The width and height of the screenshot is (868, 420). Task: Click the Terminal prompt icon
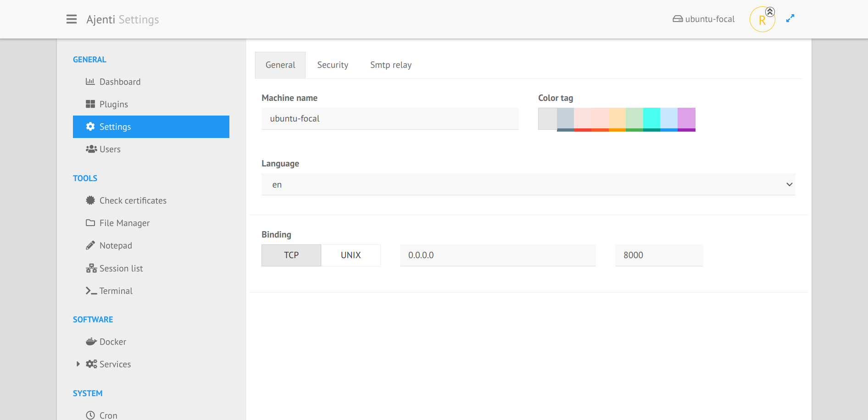click(x=91, y=291)
